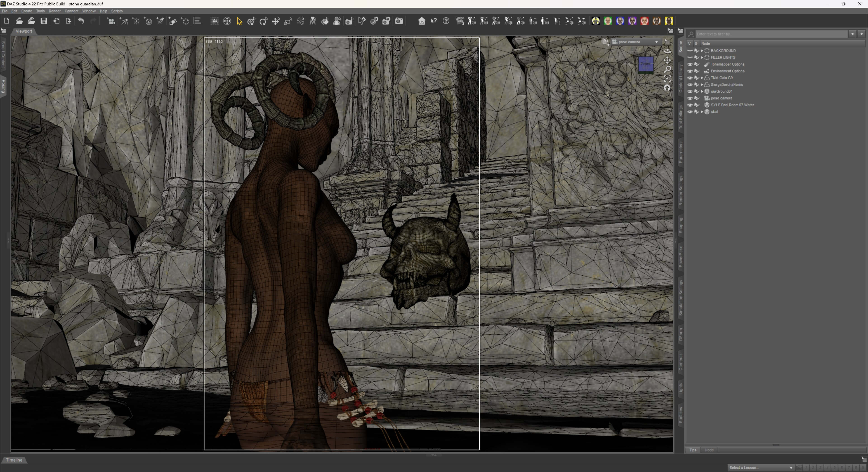Viewport: 868px width, 472px height.
Task: Undo the last action via toolbar arrow
Action: tap(81, 21)
